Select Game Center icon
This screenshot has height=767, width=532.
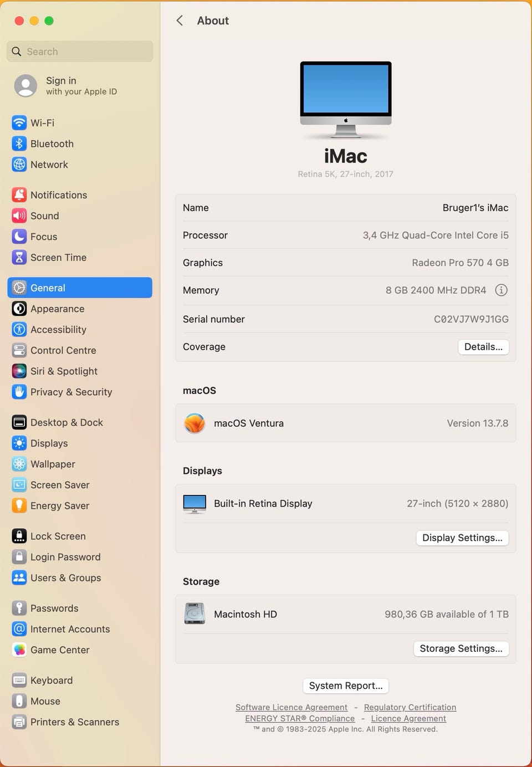(19, 650)
